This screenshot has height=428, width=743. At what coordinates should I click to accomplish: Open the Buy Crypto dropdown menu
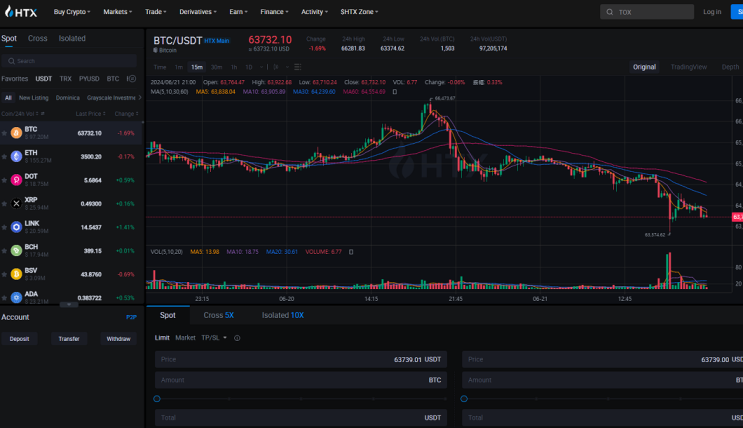72,12
